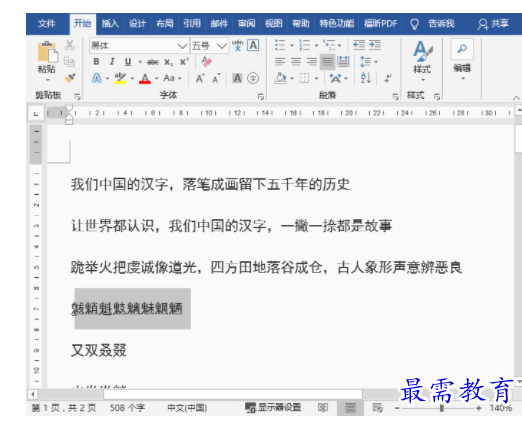Toggle justify alignment
Viewport: 522px width, 422px height.
(327, 62)
